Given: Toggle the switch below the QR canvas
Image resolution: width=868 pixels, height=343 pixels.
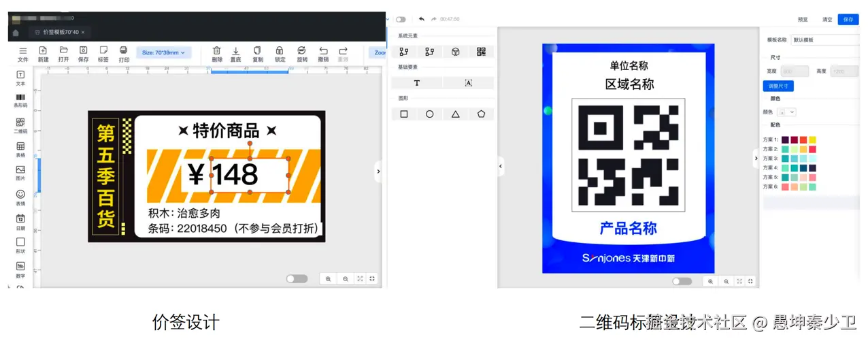Looking at the screenshot, I should point(682,281).
